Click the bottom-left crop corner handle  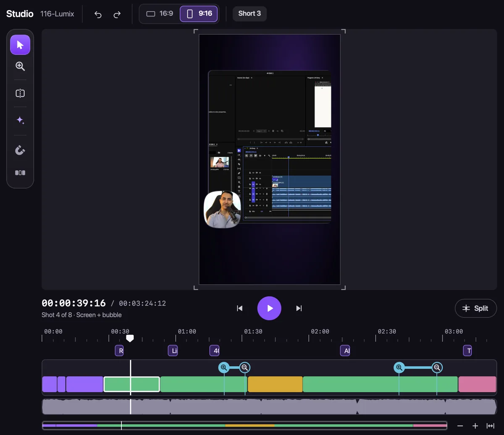tap(196, 287)
